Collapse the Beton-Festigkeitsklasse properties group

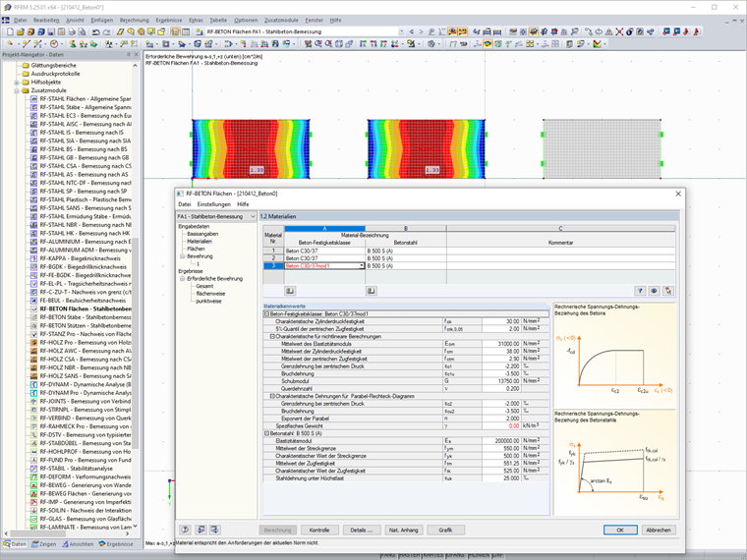[266, 313]
